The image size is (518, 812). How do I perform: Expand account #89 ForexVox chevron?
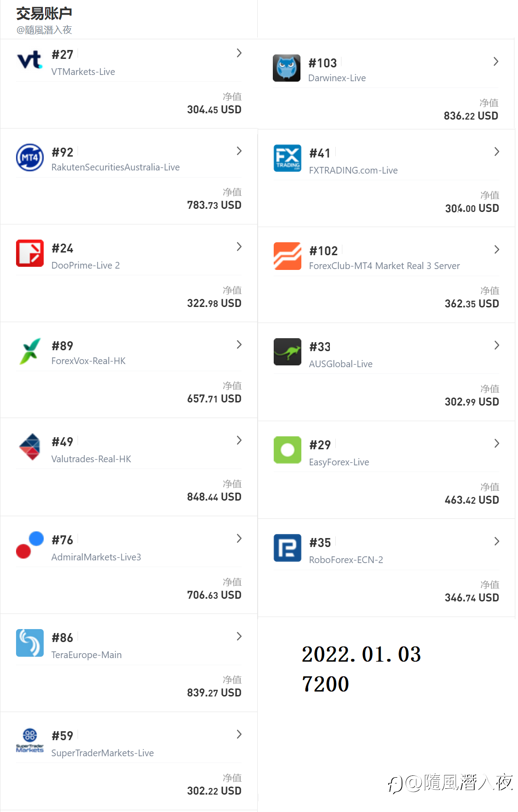239,344
